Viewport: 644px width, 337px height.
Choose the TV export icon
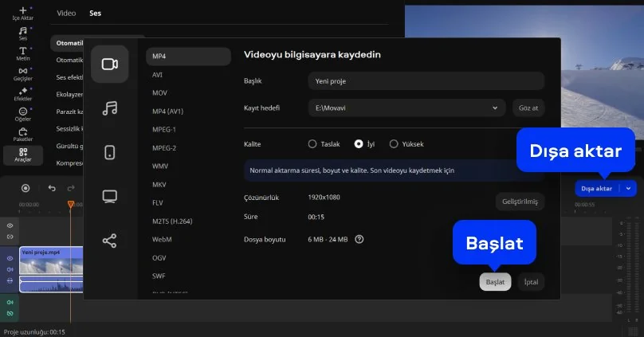pyautogui.click(x=110, y=196)
